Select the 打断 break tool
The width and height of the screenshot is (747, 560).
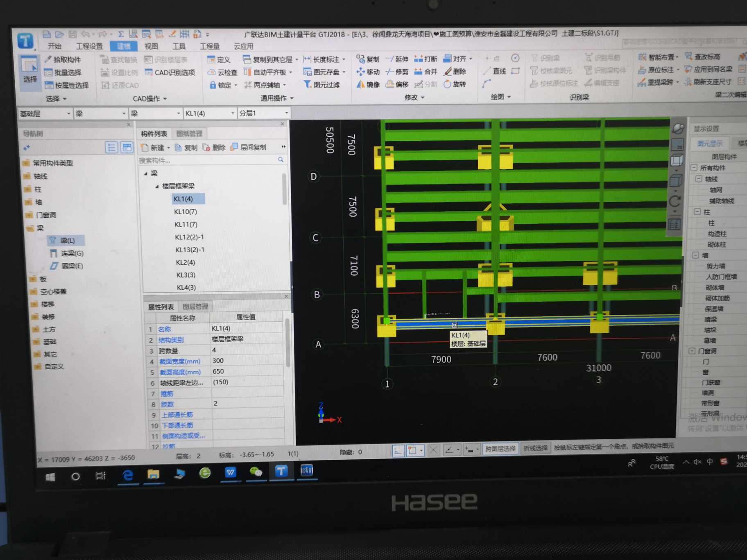tap(426, 59)
